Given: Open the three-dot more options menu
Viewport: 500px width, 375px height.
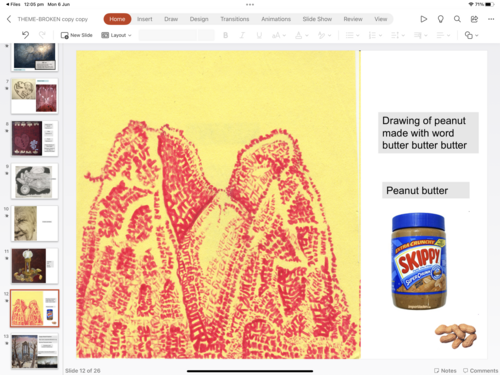Looking at the screenshot, I should [x=491, y=19].
